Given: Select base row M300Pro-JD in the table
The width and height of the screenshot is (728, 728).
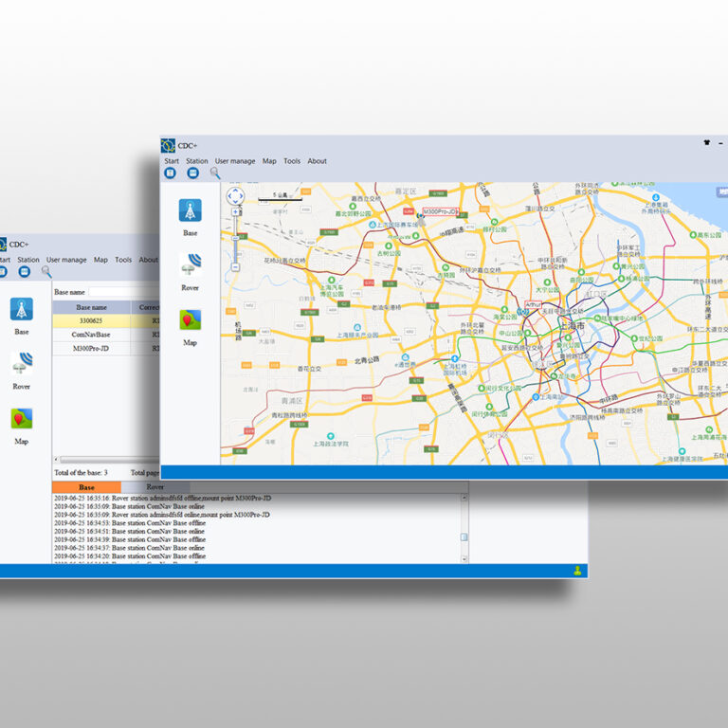Looking at the screenshot, I should pos(106,348).
